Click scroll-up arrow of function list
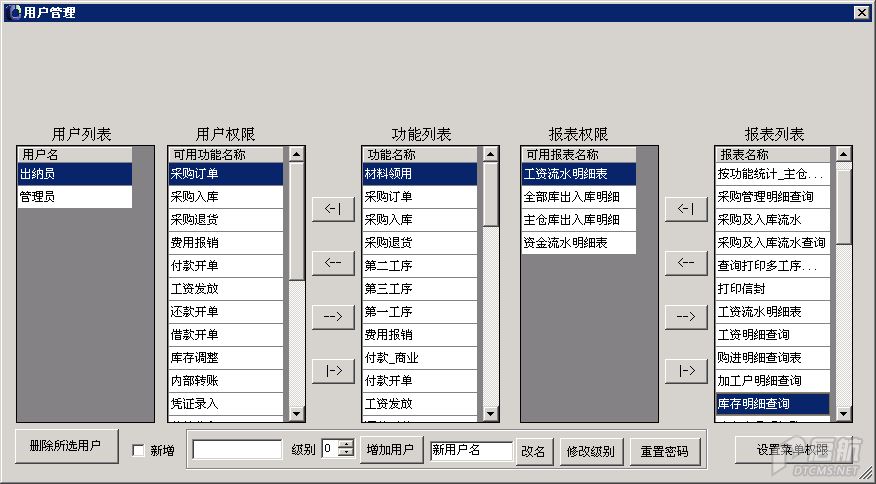This screenshot has width=876, height=484. point(491,154)
